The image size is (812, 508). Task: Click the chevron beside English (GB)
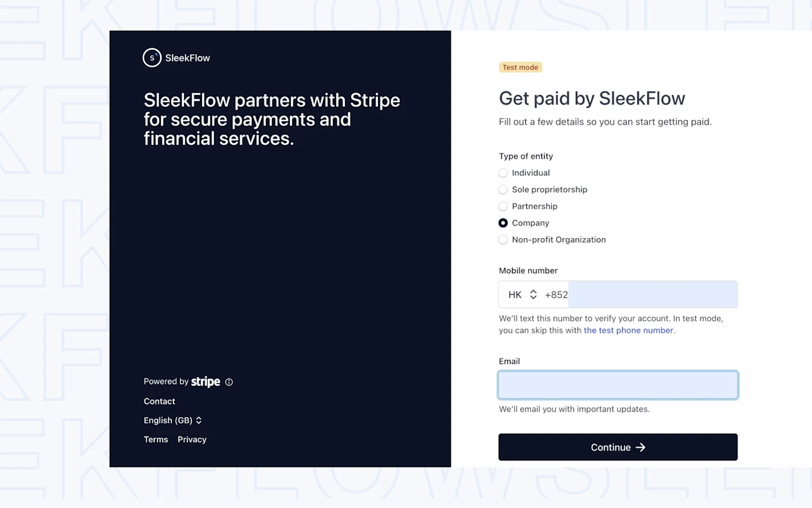click(198, 420)
